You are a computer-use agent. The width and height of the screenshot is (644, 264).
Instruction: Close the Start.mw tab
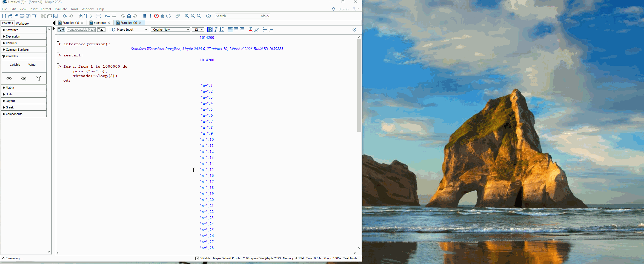pos(109,23)
